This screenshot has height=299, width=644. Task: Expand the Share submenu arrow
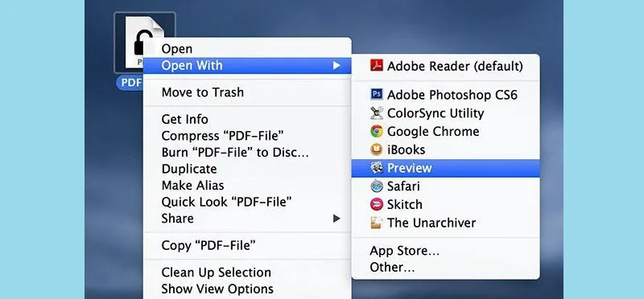click(336, 218)
